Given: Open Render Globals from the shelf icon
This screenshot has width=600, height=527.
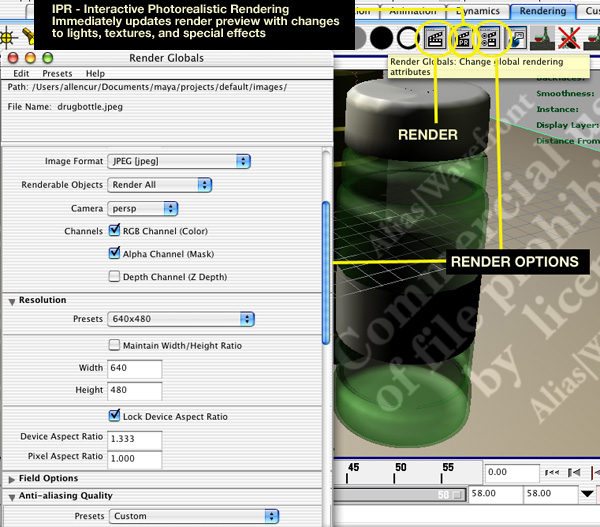Looking at the screenshot, I should (490, 39).
